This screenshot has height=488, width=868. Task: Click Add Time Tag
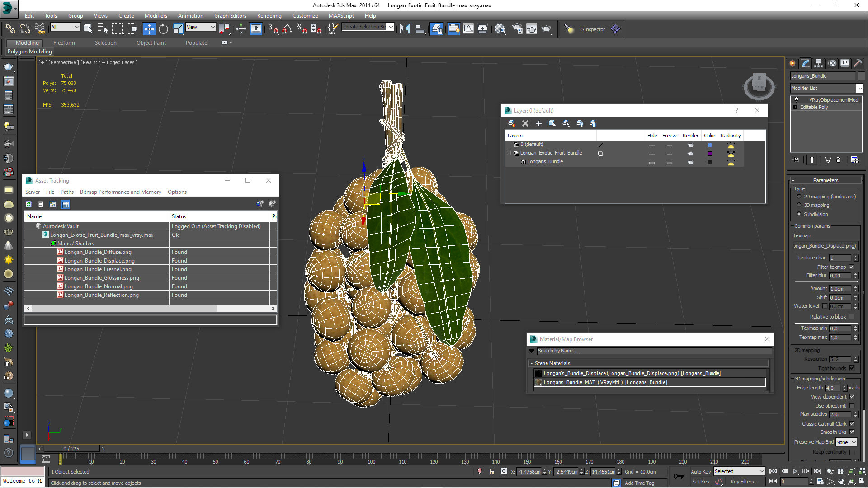pos(639,483)
